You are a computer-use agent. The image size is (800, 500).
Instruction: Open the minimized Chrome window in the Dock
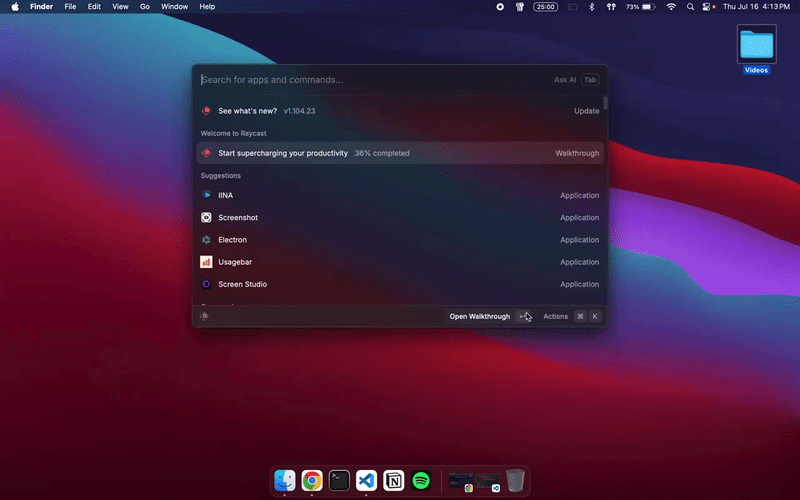click(461, 482)
